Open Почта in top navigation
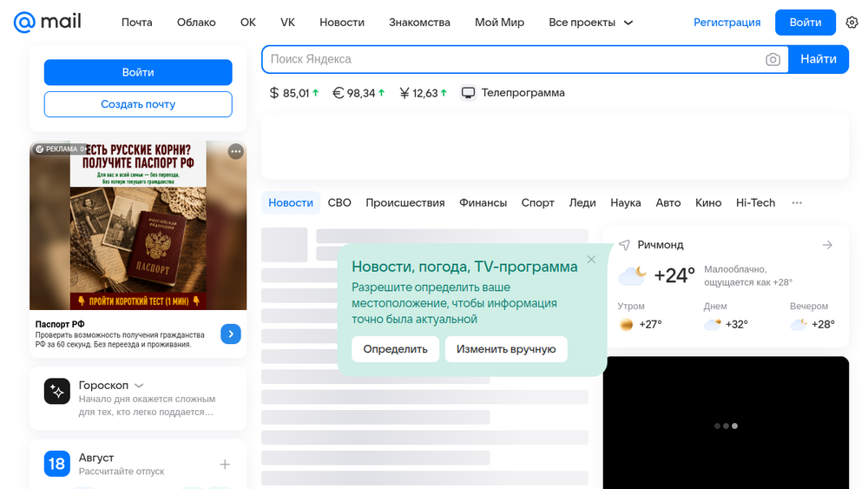 [x=137, y=23]
